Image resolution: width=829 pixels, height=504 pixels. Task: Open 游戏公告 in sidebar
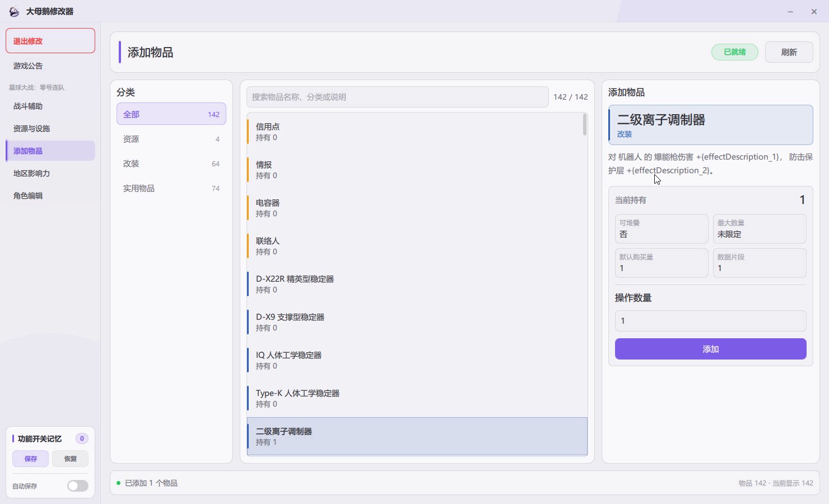pyautogui.click(x=50, y=66)
